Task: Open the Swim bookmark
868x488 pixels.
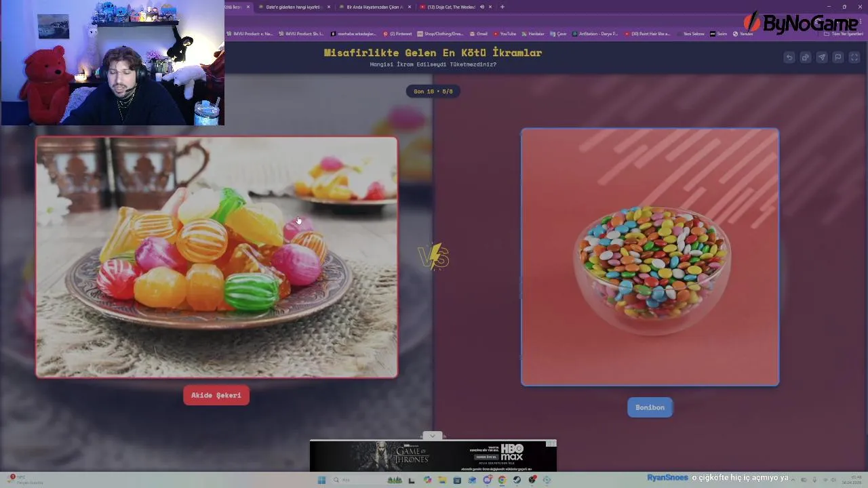Action: click(x=718, y=34)
